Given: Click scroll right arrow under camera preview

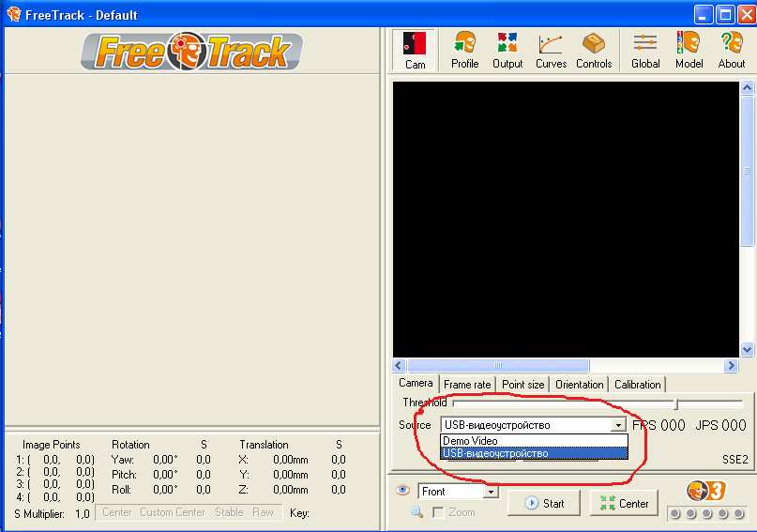Looking at the screenshot, I should coord(731,365).
